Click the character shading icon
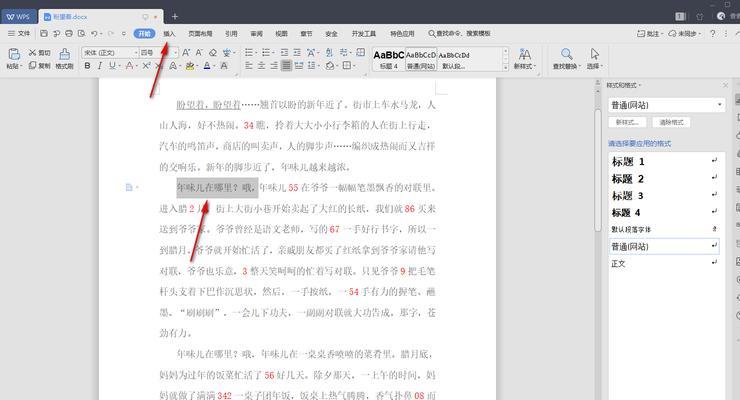Viewport: 740px width, 400px height. [224, 66]
